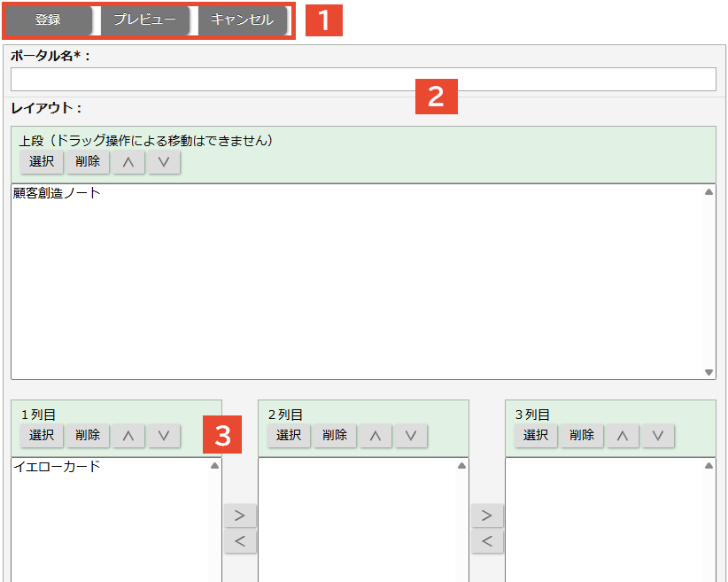This screenshot has height=582, width=728.
Task: Move item right from 1列目 to 2列目
Action: tap(240, 516)
